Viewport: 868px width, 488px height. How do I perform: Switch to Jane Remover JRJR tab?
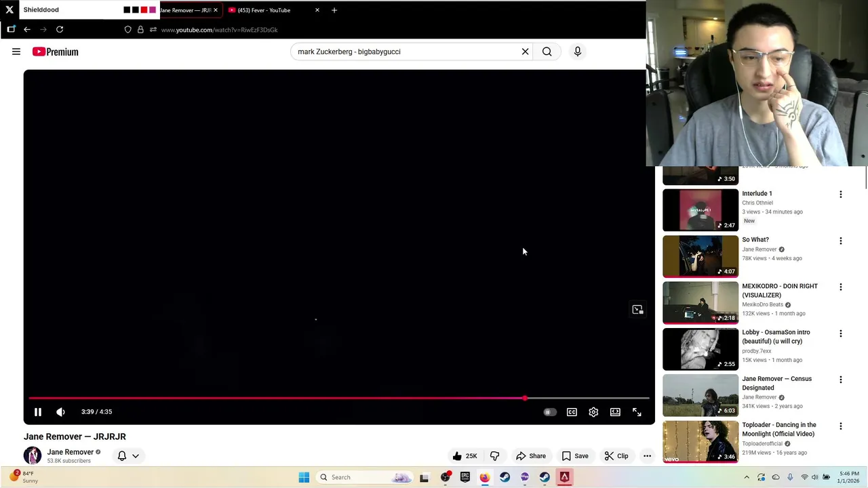(x=184, y=10)
